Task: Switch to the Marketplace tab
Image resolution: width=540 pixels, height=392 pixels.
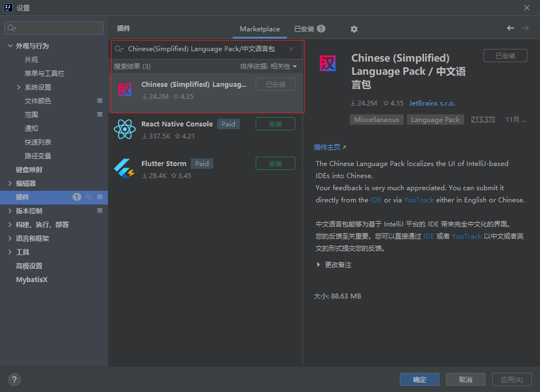Action: click(260, 29)
